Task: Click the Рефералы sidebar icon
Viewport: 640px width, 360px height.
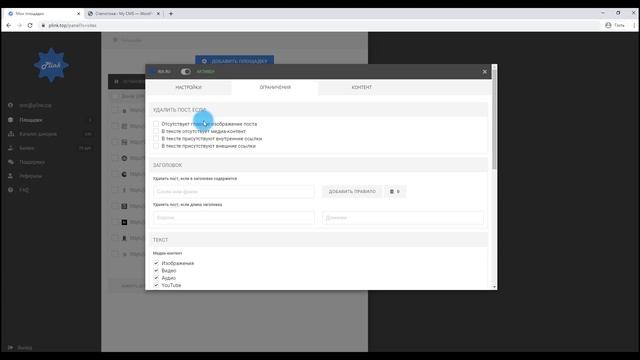Action: point(11,176)
